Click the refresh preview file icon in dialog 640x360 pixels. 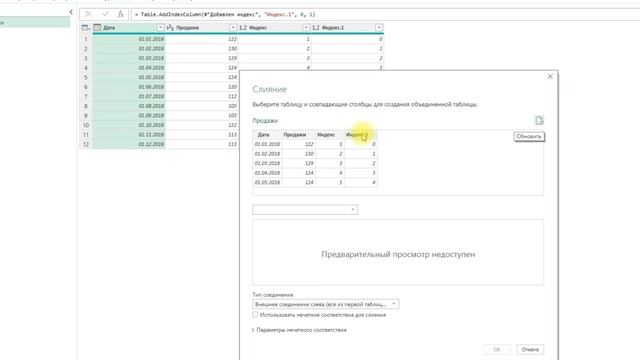pos(539,120)
